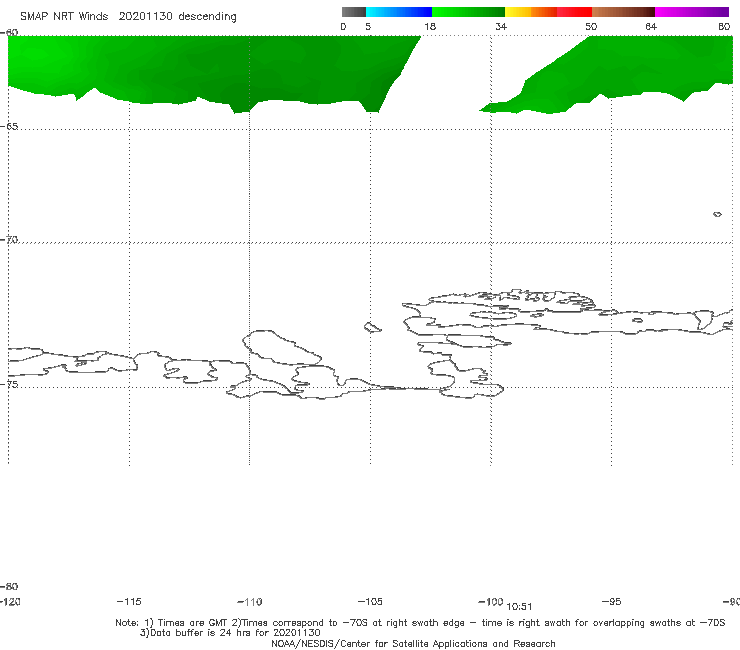Click the latitude label '-80'
Viewport: 740px width, 650px height.
[x=9, y=586]
